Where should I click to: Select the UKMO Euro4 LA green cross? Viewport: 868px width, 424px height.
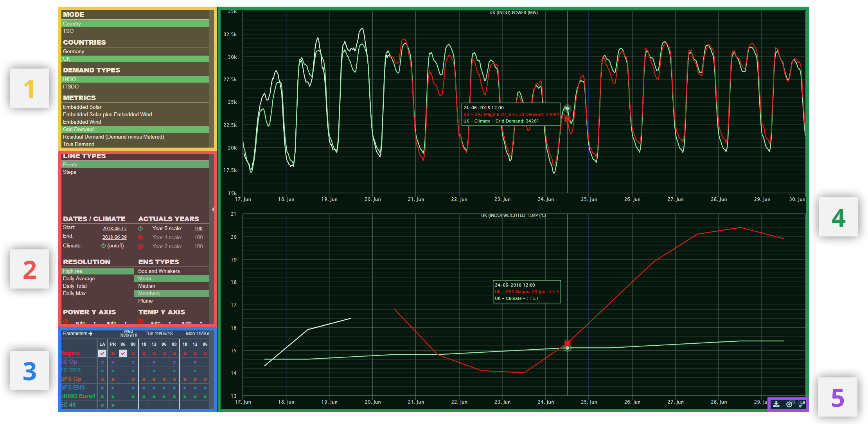tap(102, 397)
